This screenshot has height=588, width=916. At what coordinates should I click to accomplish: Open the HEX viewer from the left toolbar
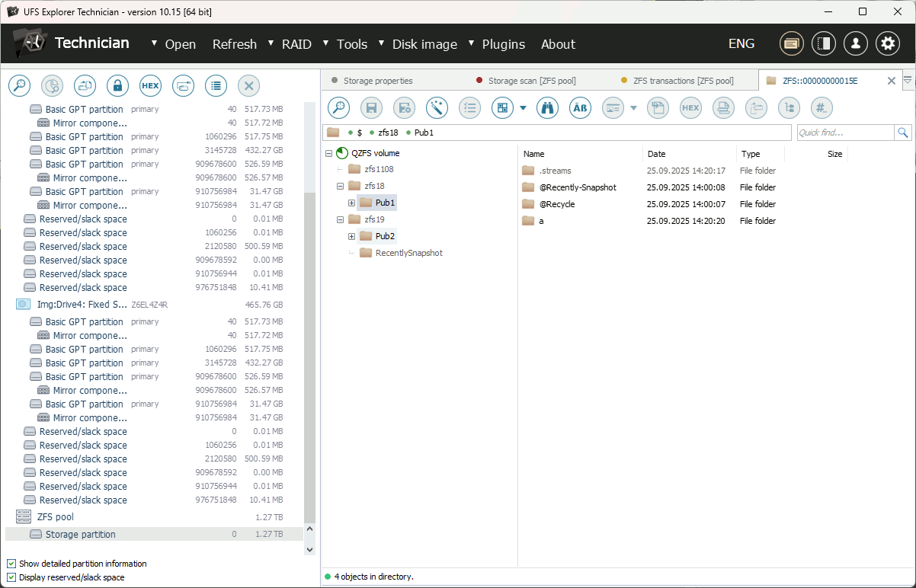150,85
